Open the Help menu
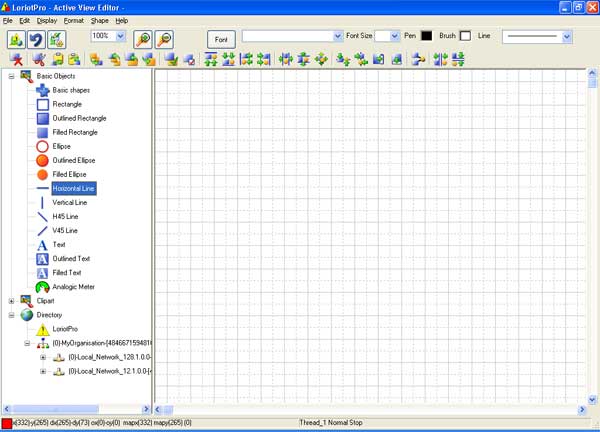 [x=122, y=21]
